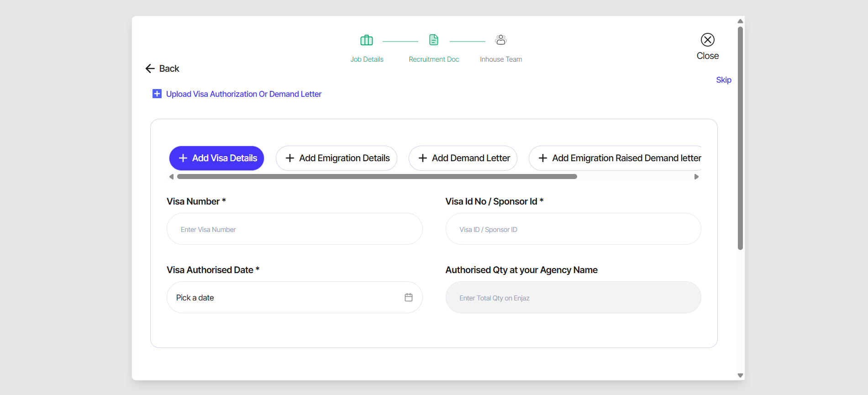Click the horizontal tab scrollbar thumb
This screenshot has width=868, height=395.
[377, 177]
